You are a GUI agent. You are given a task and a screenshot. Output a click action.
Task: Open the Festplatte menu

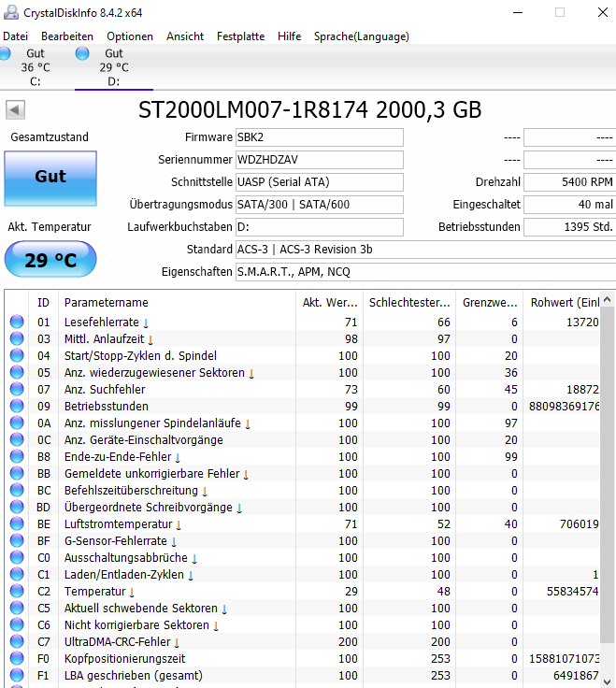point(240,36)
